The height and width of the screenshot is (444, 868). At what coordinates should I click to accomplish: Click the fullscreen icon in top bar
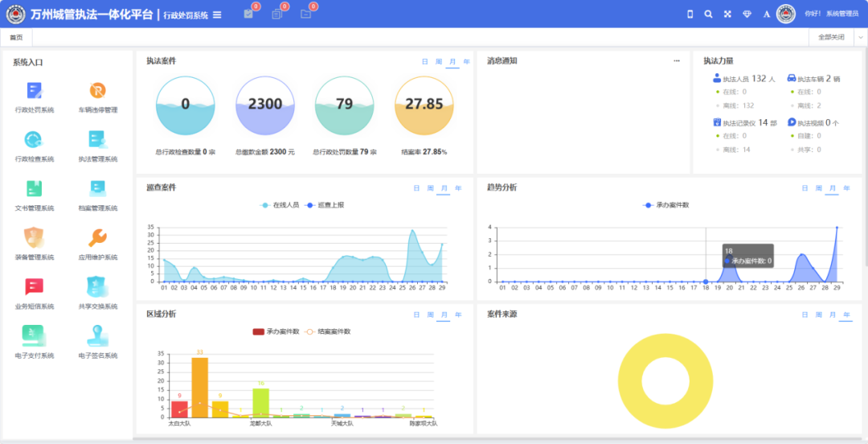click(x=727, y=14)
